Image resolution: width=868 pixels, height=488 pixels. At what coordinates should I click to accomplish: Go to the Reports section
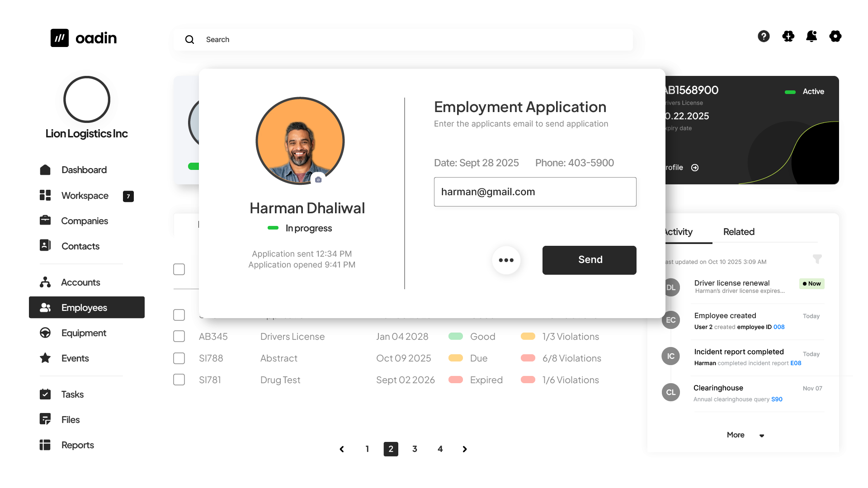click(77, 445)
